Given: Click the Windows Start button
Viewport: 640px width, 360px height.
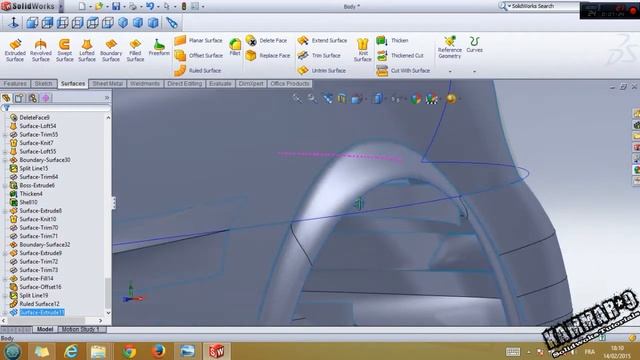Looking at the screenshot, I should 13,351.
